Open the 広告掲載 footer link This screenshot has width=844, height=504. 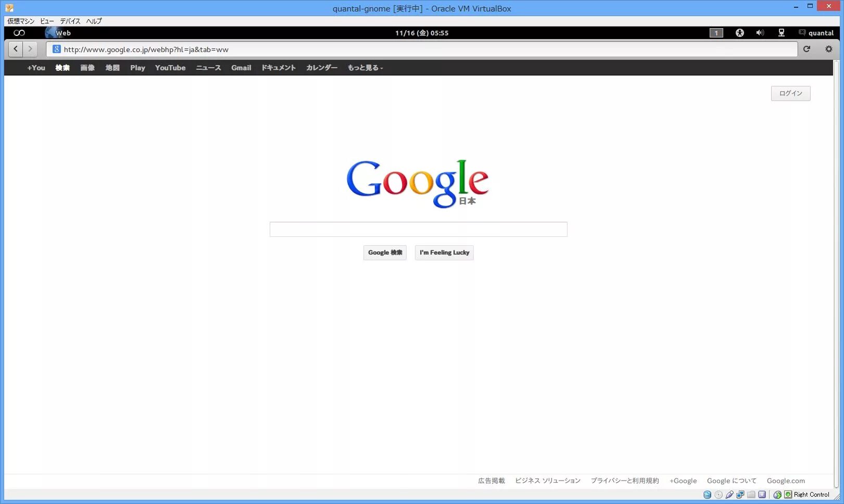[x=492, y=481]
